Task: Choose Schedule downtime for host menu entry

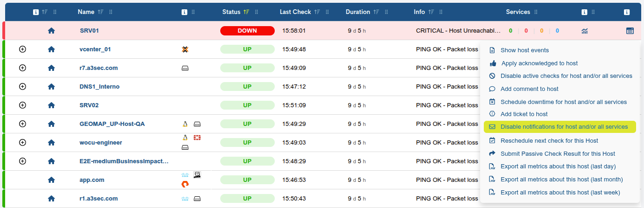Action: (563, 102)
